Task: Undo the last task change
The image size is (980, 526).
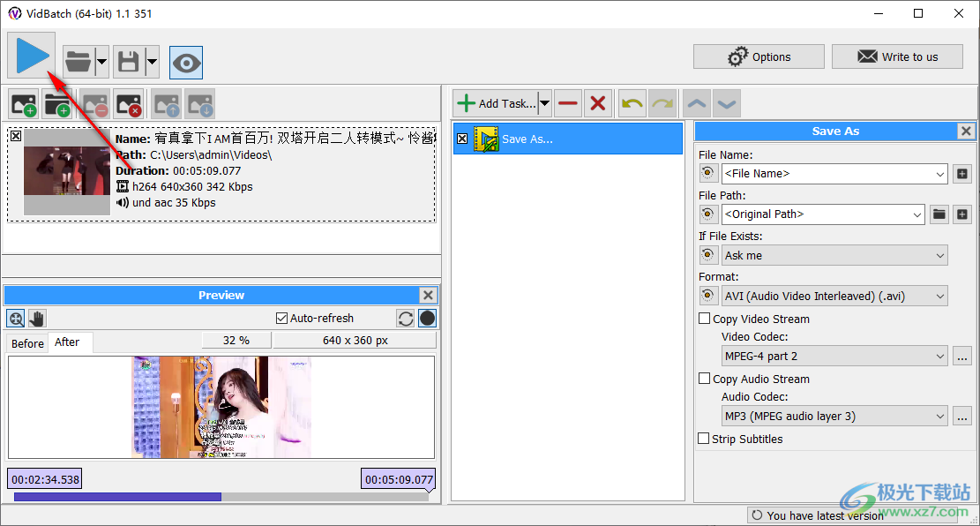Action: click(632, 104)
